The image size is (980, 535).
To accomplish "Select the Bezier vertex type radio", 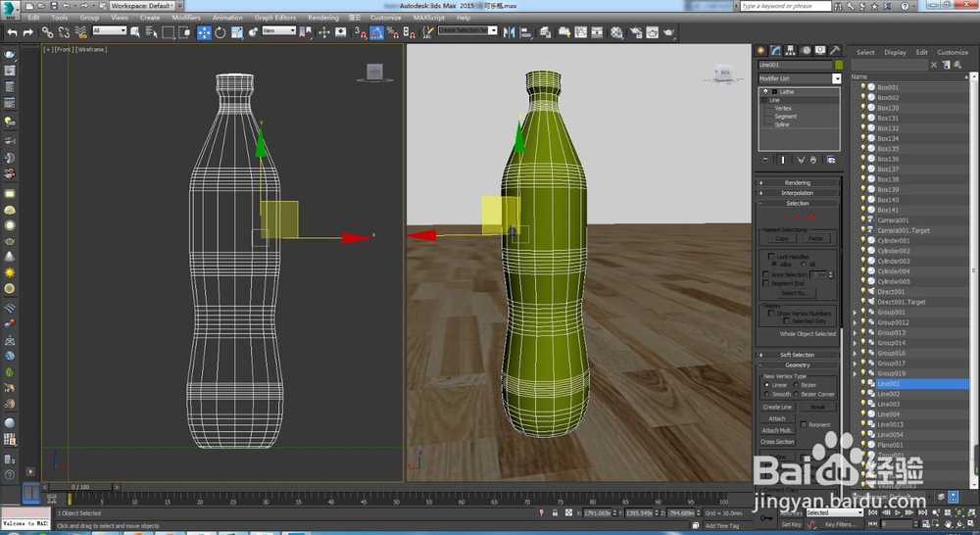I will coord(796,385).
